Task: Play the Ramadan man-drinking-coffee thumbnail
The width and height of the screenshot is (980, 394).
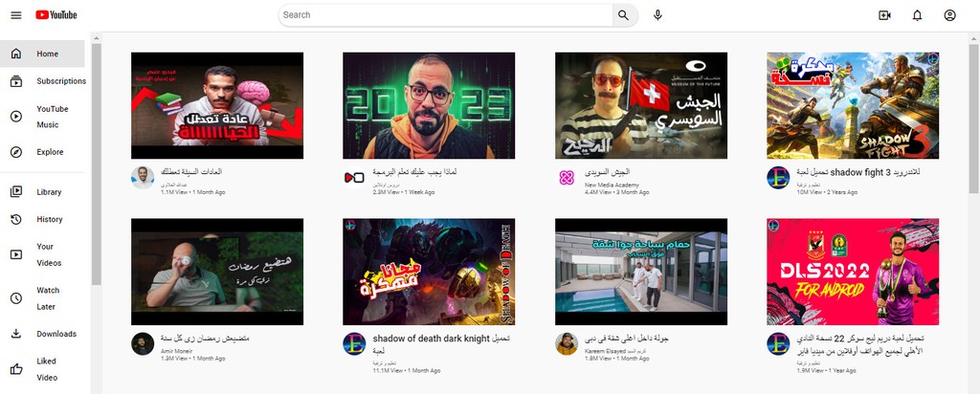Action: point(217,272)
